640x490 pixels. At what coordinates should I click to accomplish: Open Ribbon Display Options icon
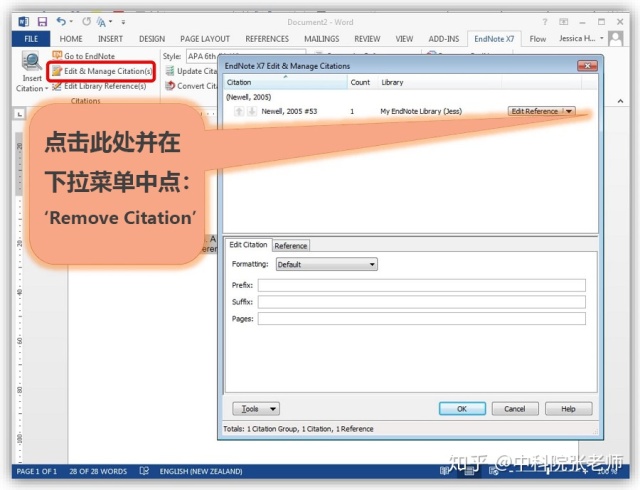[563, 22]
